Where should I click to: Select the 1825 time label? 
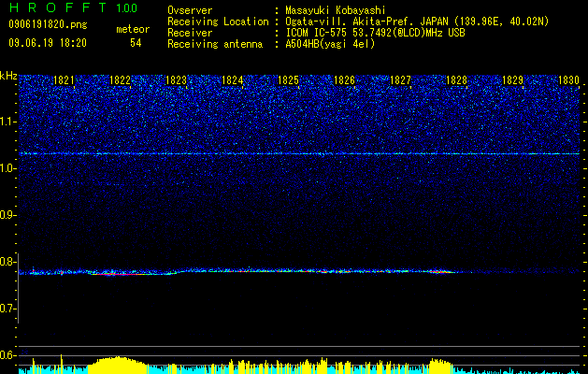[288, 80]
